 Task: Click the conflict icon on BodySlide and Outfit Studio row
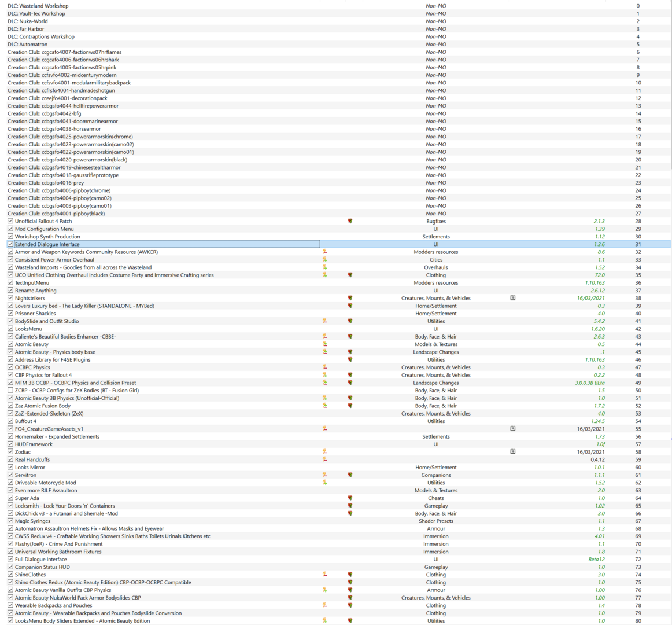(325, 321)
